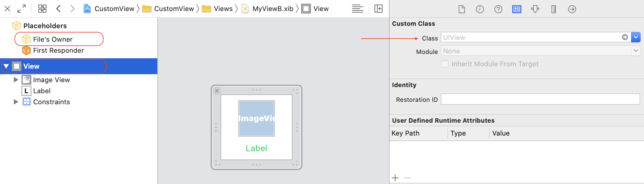The height and width of the screenshot is (184, 644).
Task: Click the CustomView project breadcrumb
Action: point(109,9)
